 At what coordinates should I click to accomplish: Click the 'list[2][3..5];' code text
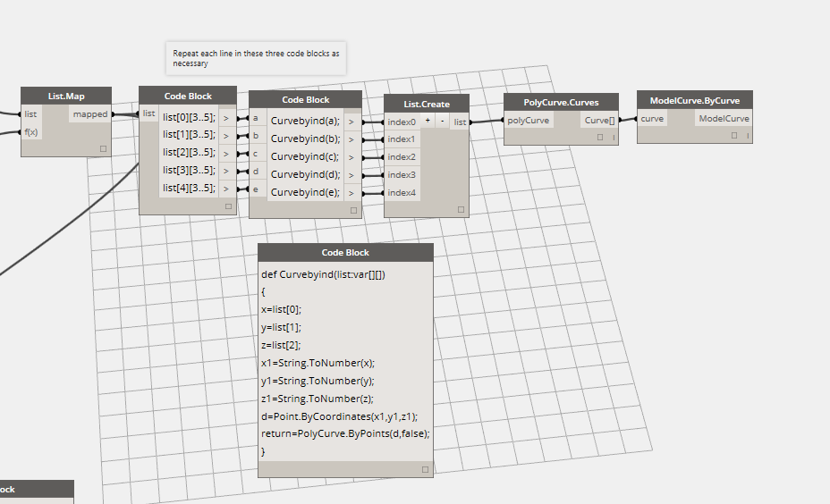pyautogui.click(x=189, y=152)
